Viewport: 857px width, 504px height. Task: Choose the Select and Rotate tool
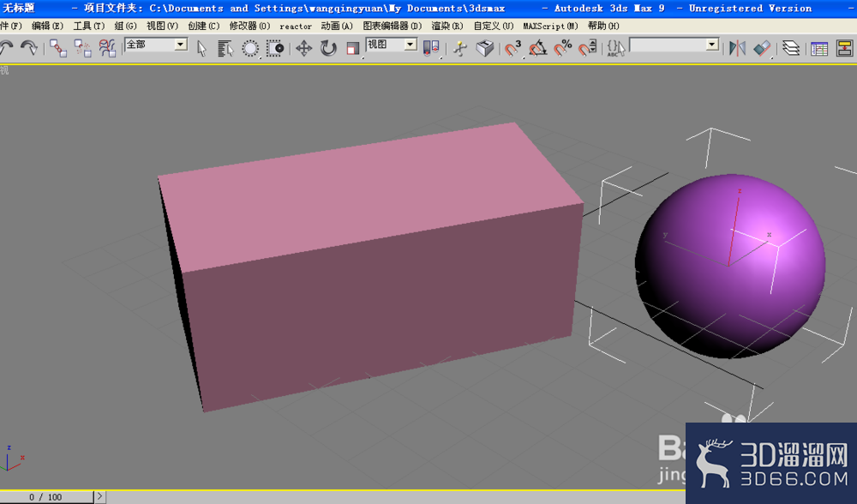click(x=328, y=49)
